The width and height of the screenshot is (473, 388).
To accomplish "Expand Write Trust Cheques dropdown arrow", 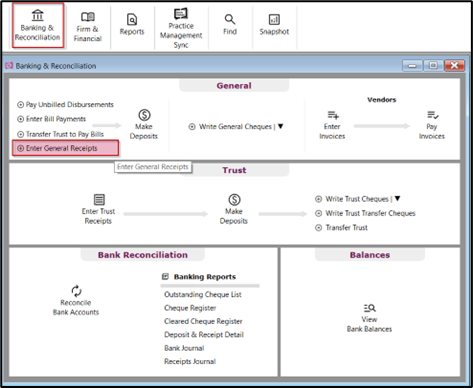I will click(397, 198).
